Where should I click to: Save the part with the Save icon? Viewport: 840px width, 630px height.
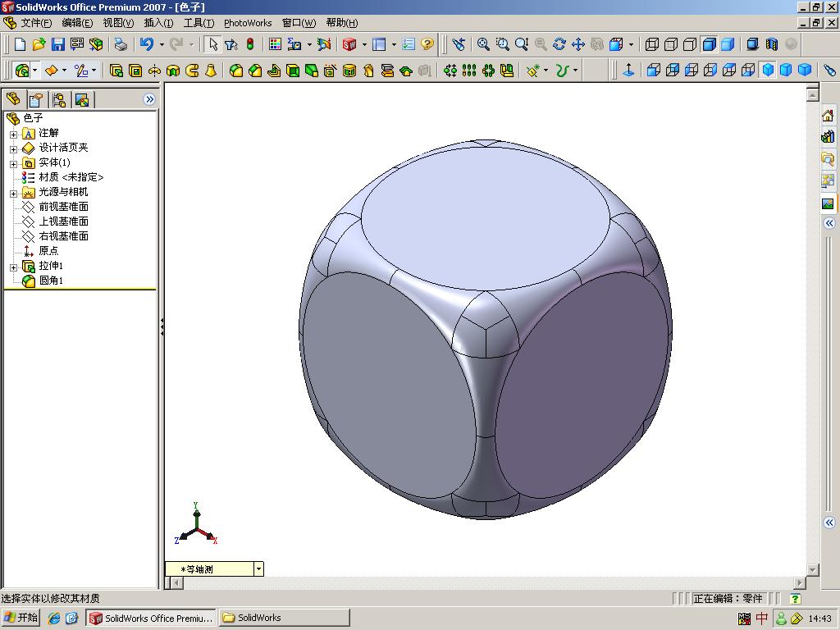58,44
